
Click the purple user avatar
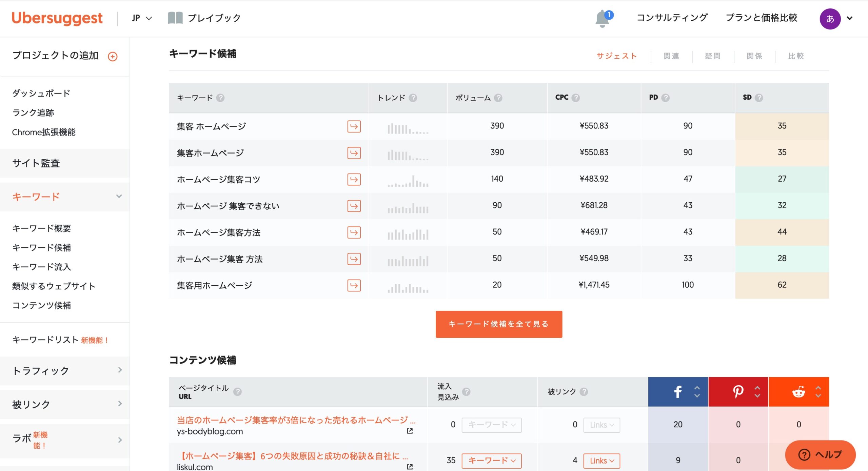(830, 19)
